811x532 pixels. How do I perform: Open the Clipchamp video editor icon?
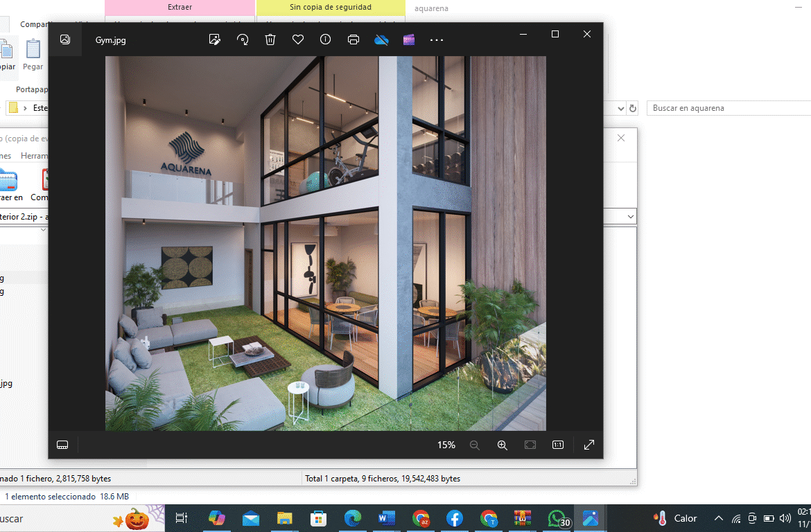click(x=408, y=39)
